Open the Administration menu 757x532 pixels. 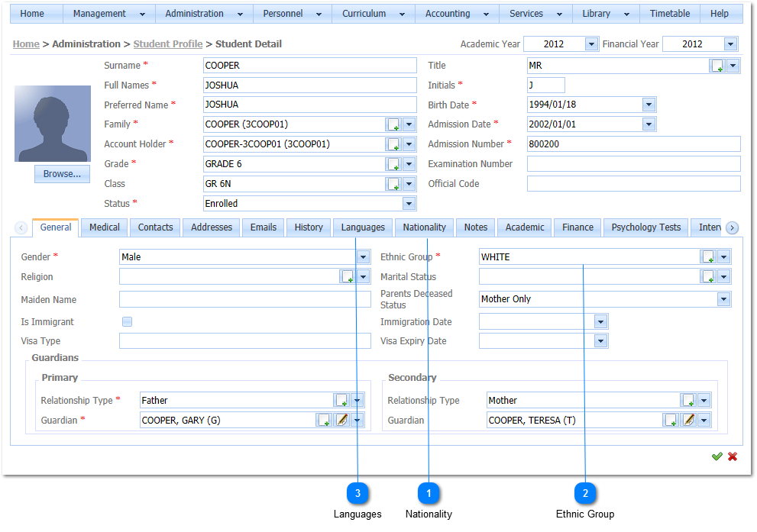[x=204, y=14]
